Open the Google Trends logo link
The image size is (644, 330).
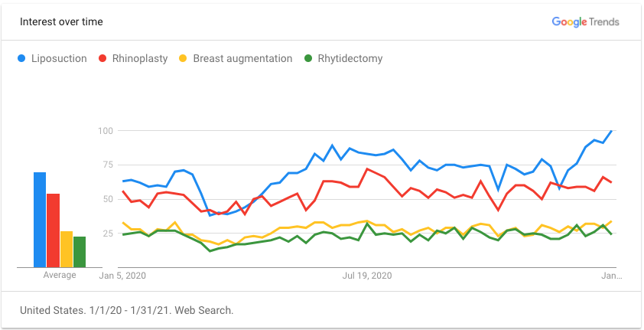click(x=585, y=21)
